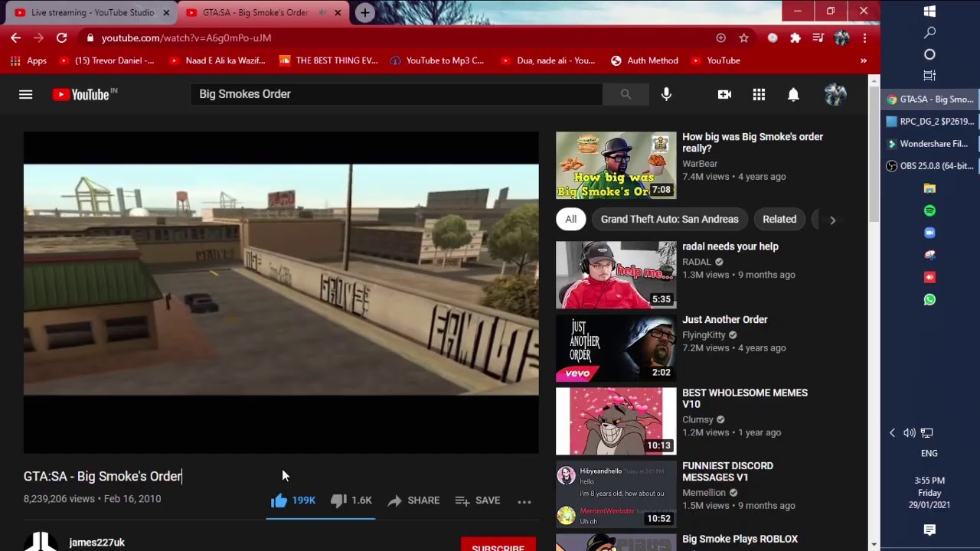Click the video player frame

pyautogui.click(x=281, y=292)
